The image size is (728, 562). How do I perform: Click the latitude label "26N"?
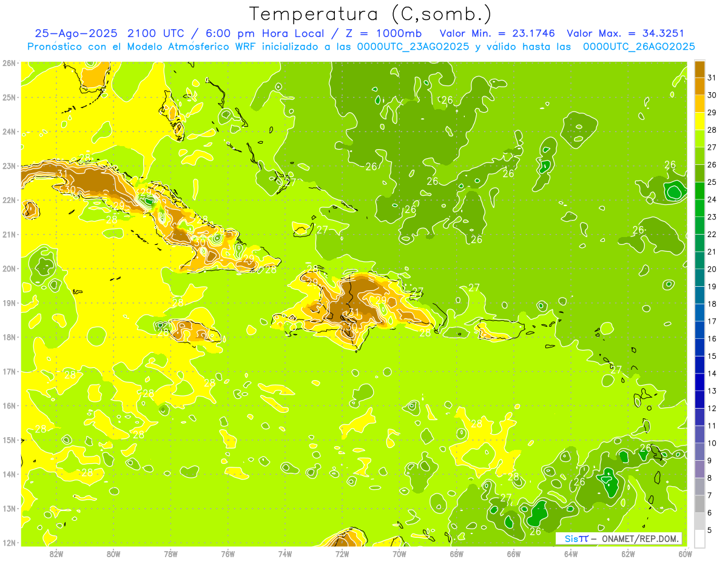[x=9, y=63]
